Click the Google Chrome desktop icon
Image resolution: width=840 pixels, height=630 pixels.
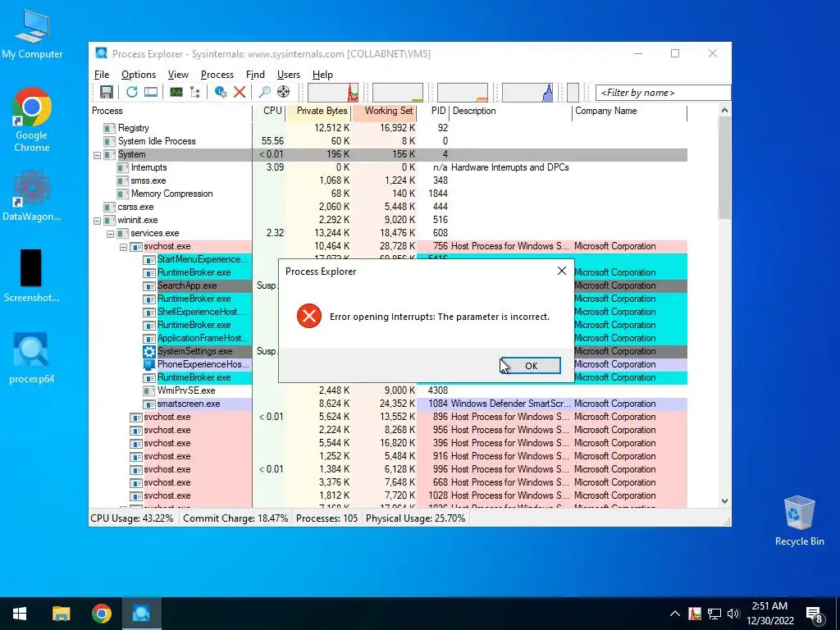click(x=32, y=120)
